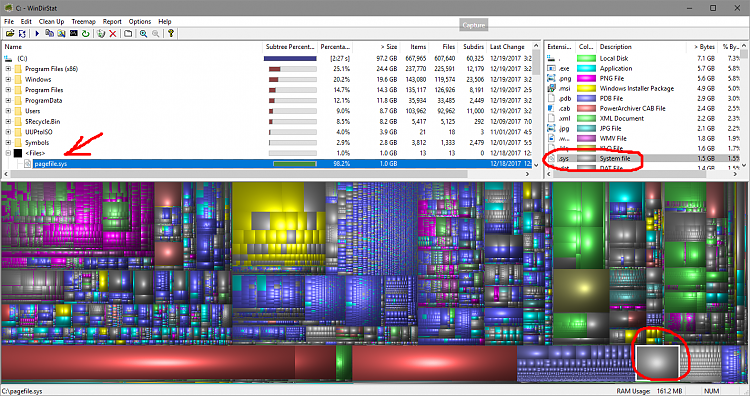Sort by the Last Change column header

(x=510, y=47)
